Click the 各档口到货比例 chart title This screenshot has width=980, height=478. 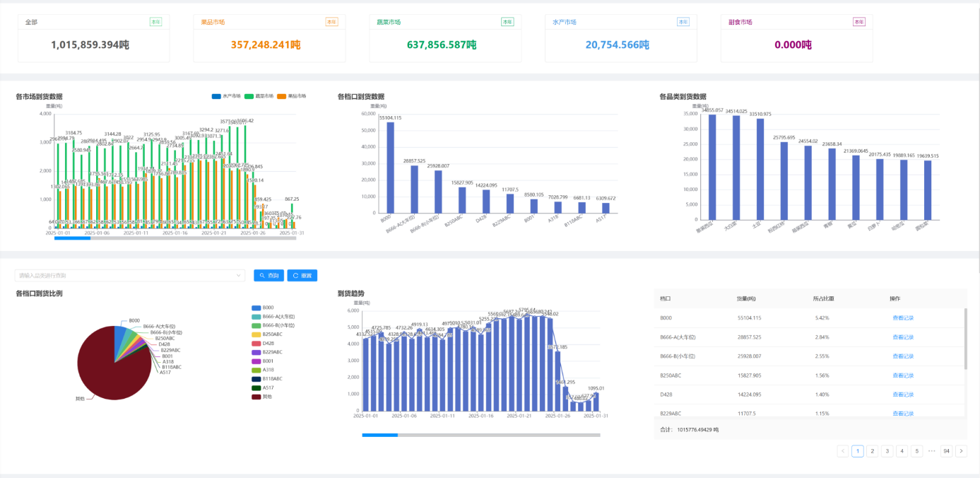(x=39, y=293)
